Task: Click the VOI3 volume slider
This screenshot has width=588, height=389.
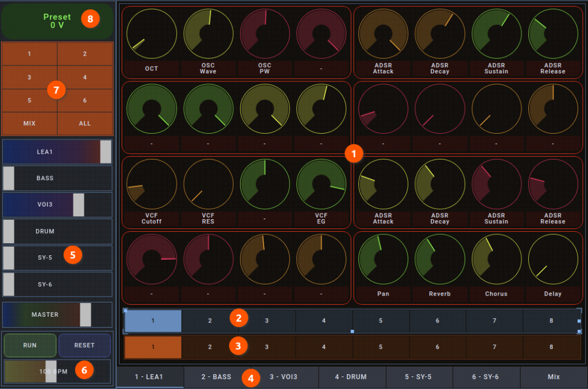Action: pyautogui.click(x=57, y=205)
